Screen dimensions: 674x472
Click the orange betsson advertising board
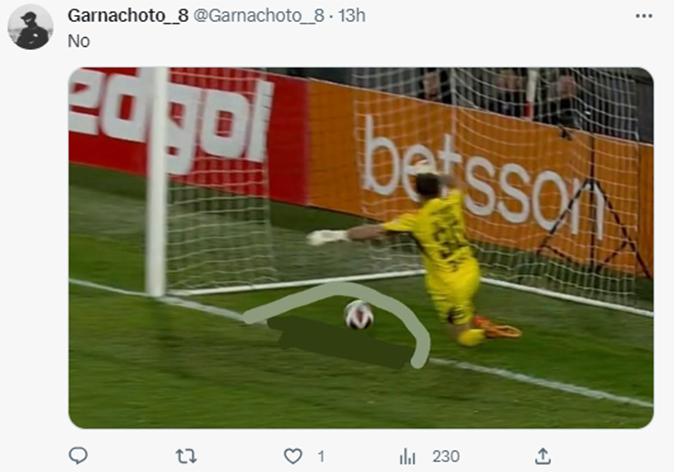tap(481, 176)
